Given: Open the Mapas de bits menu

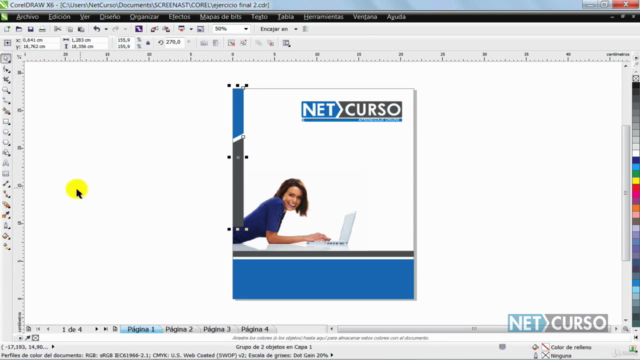Looking at the screenshot, I should point(220,17).
